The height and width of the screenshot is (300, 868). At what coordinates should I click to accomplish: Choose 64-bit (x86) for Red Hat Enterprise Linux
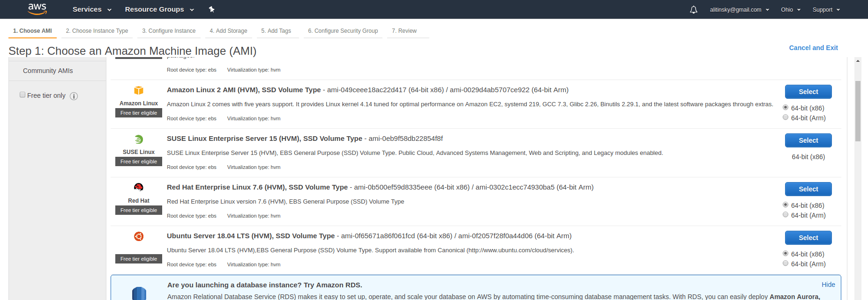point(786,205)
